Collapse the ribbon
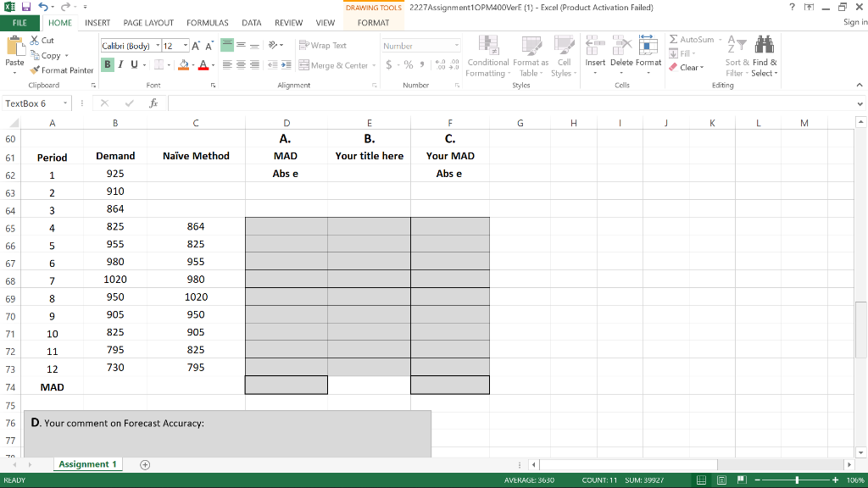 click(860, 86)
